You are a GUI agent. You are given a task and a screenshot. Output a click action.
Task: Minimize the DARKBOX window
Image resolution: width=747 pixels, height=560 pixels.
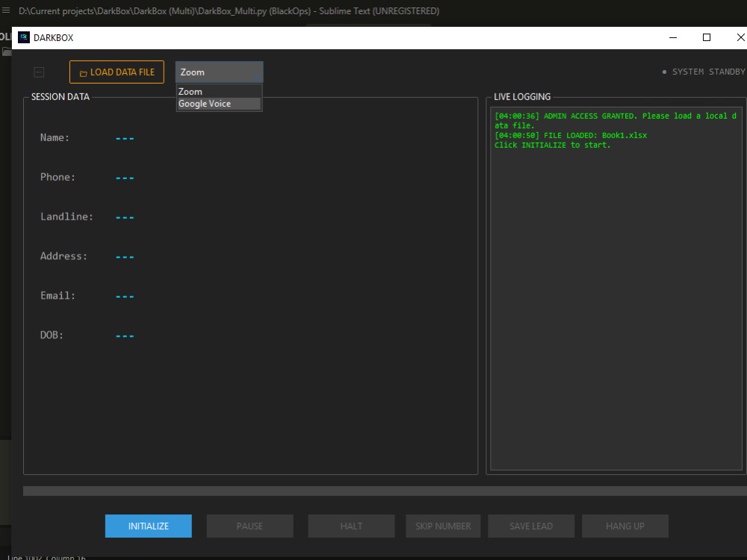673,37
